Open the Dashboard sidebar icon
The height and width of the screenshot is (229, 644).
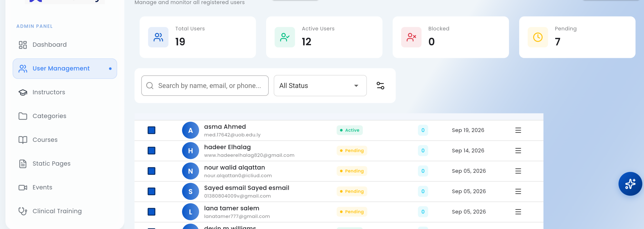point(23,45)
